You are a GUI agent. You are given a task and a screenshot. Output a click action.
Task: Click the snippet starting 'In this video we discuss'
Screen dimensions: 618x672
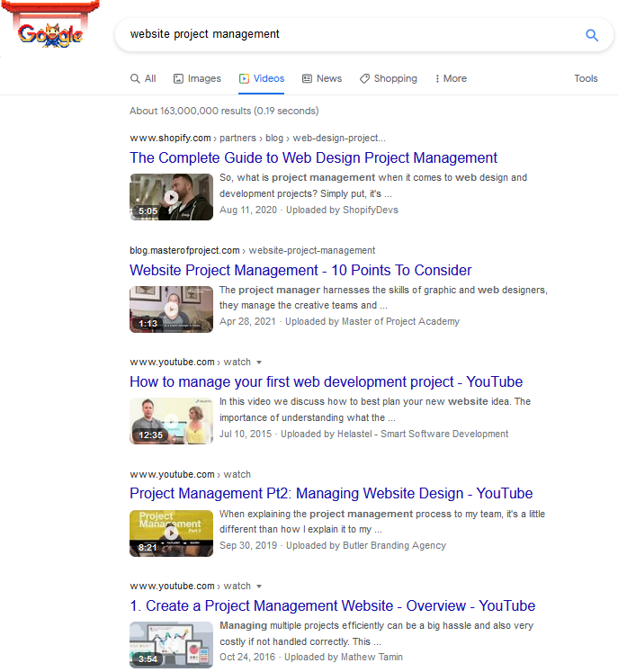pyautogui.click(x=375, y=409)
